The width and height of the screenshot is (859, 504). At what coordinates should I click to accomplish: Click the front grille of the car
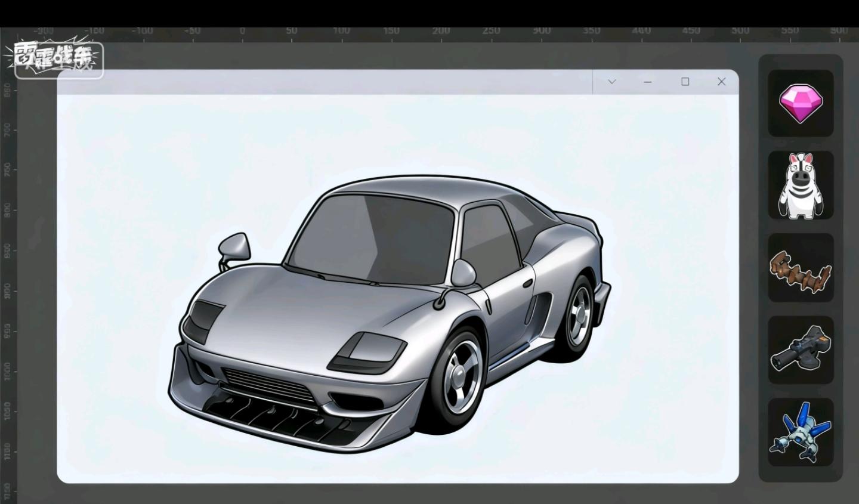[x=268, y=385]
